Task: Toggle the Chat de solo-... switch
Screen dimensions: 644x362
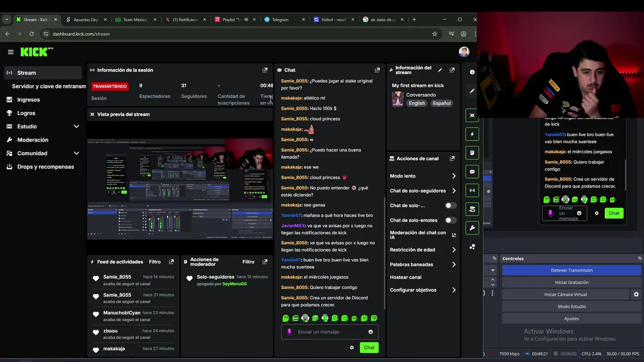Action: click(x=451, y=206)
